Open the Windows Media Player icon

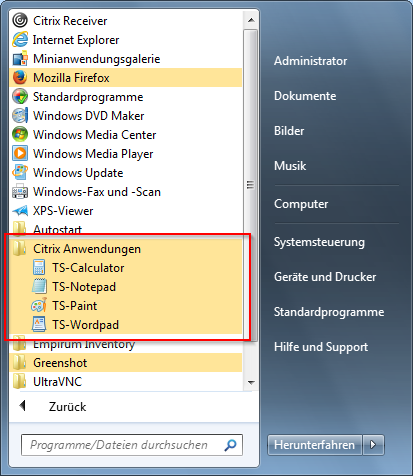click(x=20, y=154)
